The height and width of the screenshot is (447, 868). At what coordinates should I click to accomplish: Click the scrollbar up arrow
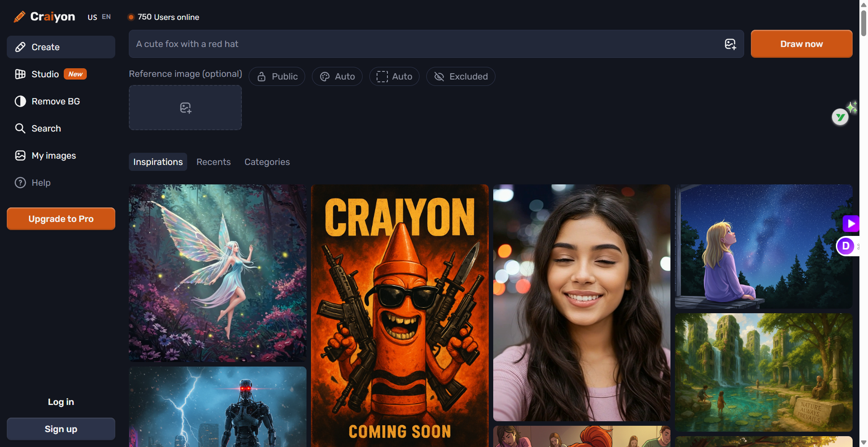click(864, 4)
